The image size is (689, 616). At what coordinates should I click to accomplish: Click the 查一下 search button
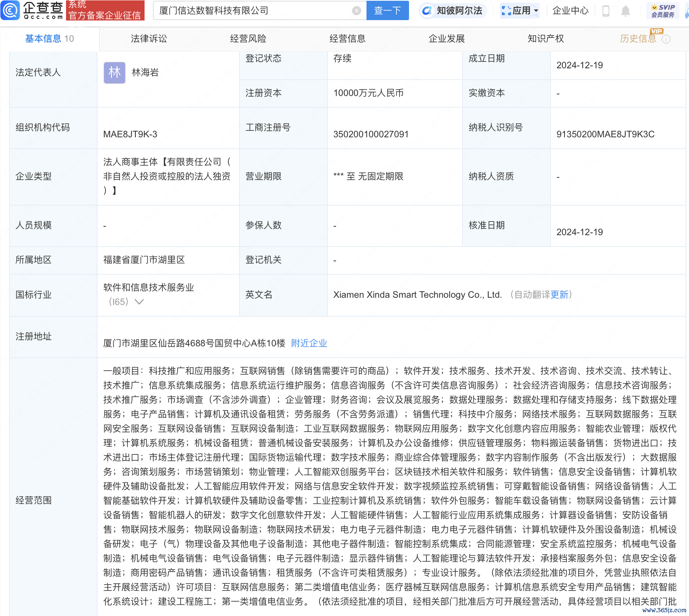tap(387, 10)
